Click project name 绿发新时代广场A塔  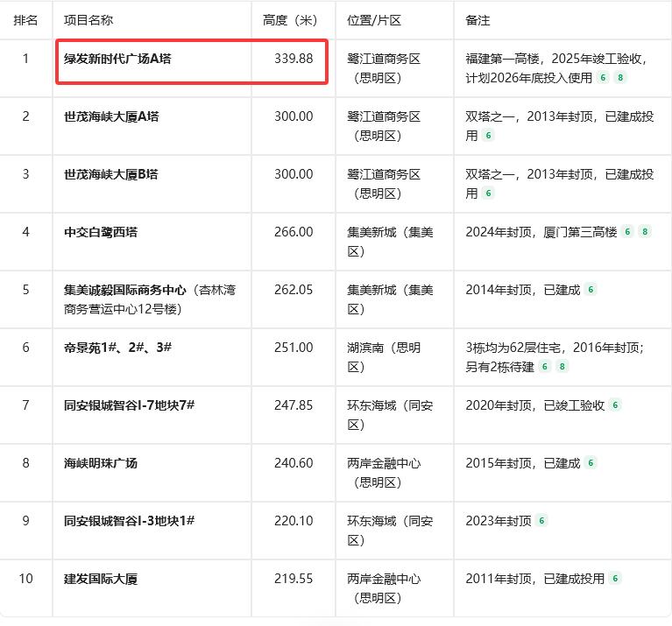point(117,59)
